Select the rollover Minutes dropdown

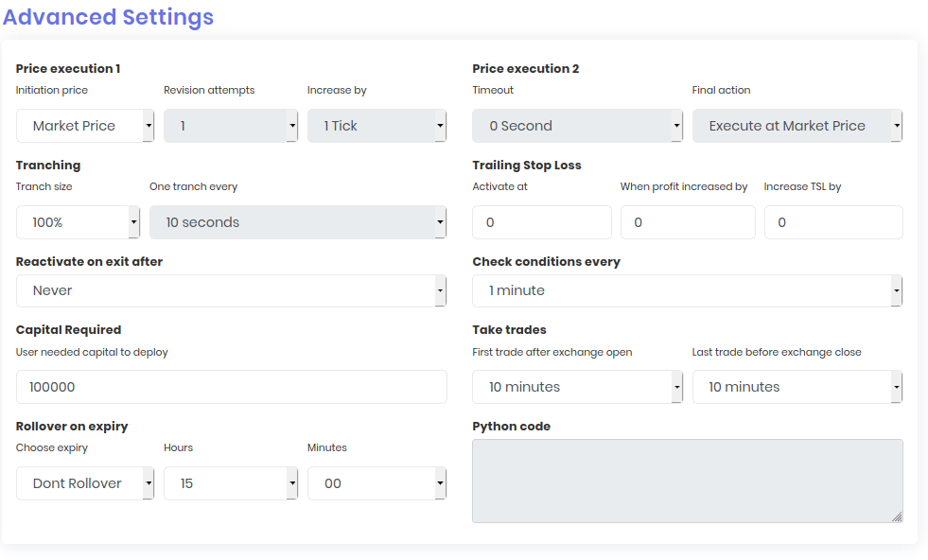[x=376, y=483]
